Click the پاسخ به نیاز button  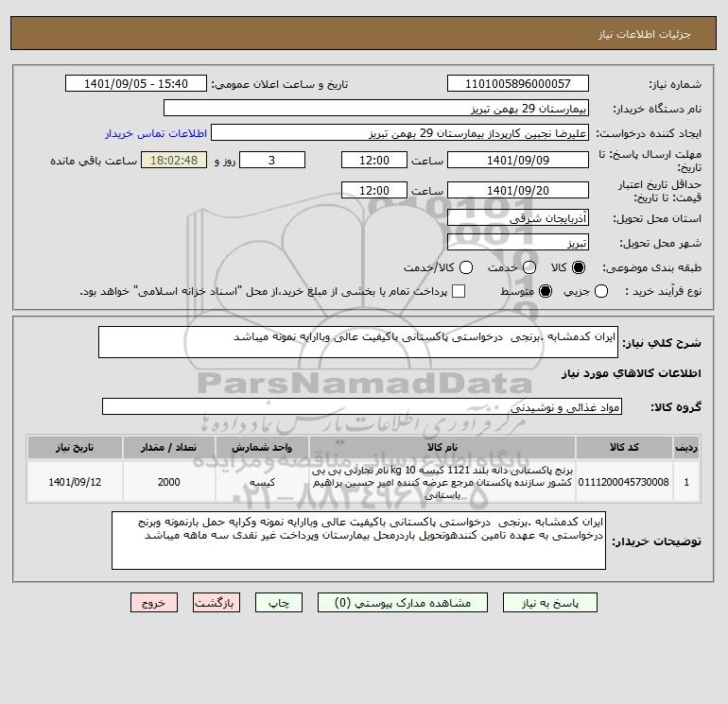pos(550,603)
